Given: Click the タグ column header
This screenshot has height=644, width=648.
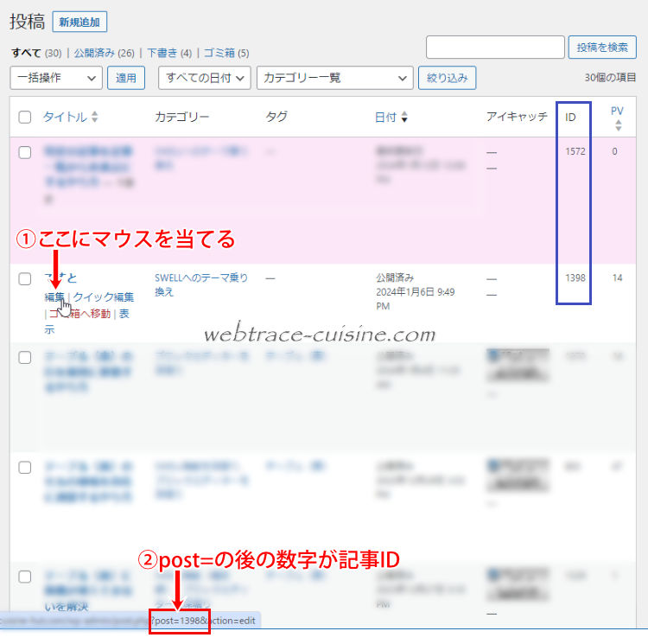Looking at the screenshot, I should coord(276,117).
